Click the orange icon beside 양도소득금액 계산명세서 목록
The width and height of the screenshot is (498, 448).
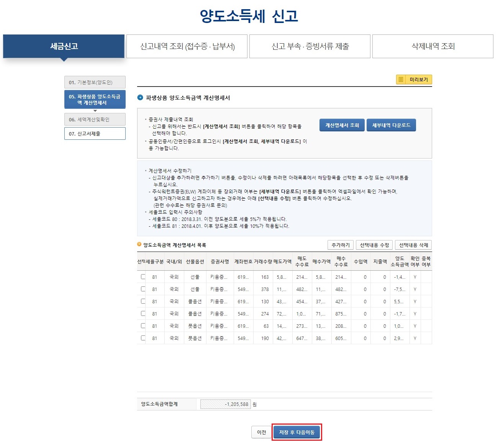[139, 244]
